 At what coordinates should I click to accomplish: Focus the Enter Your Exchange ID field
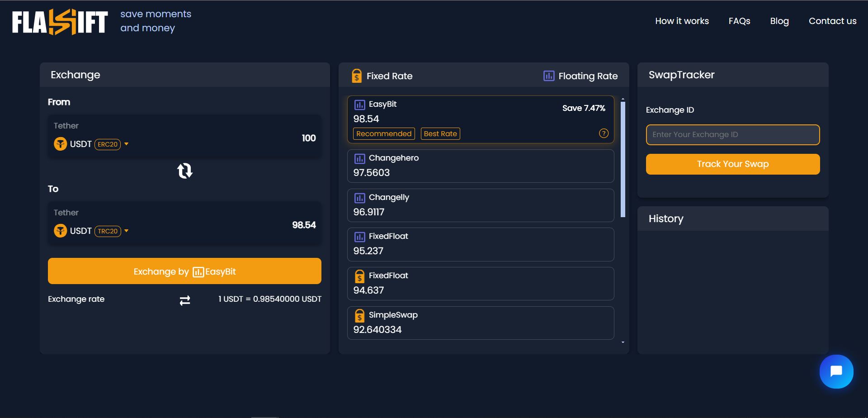coord(733,135)
